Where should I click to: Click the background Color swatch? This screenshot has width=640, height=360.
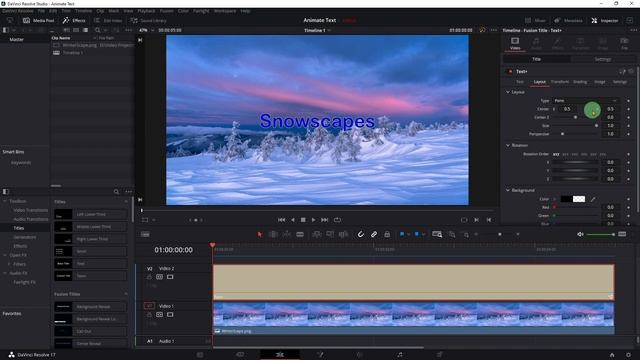(x=573, y=199)
